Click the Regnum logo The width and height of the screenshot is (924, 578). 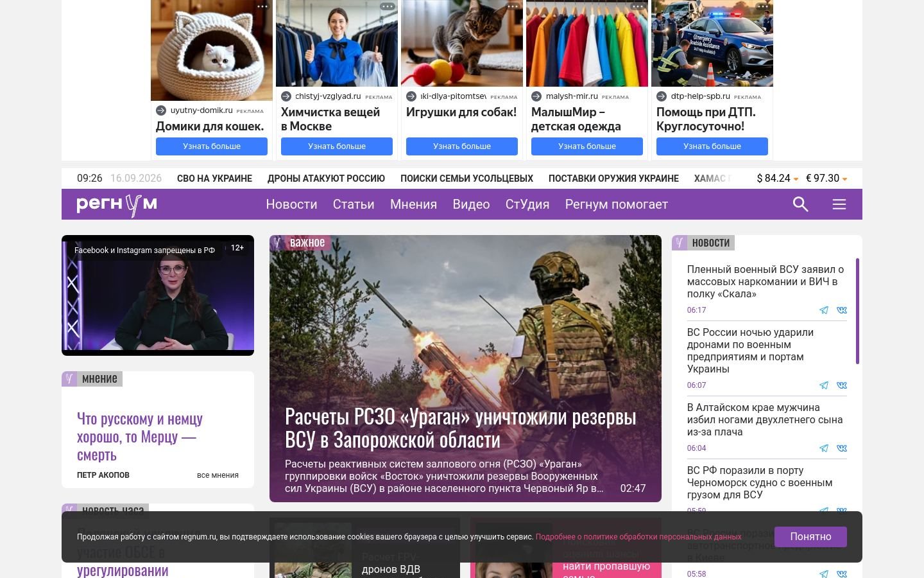click(117, 205)
